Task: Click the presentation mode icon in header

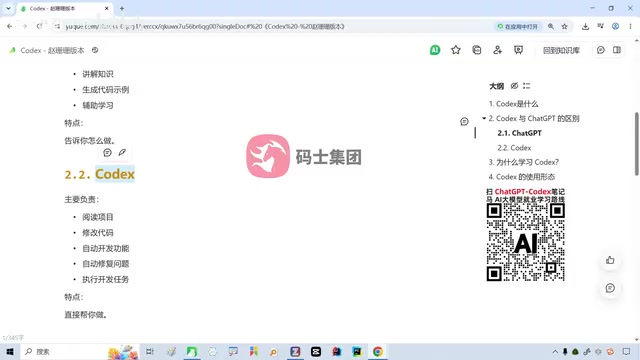Action: pyautogui.click(x=518, y=50)
